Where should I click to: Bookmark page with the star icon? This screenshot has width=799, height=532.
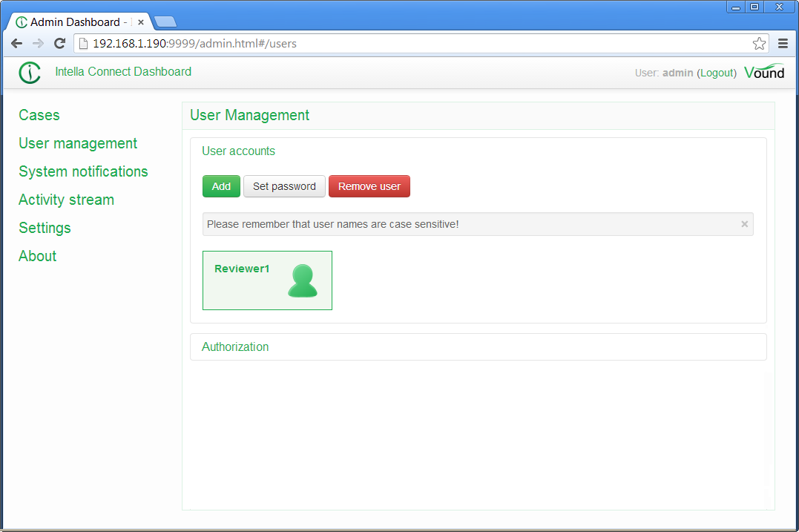click(x=759, y=44)
